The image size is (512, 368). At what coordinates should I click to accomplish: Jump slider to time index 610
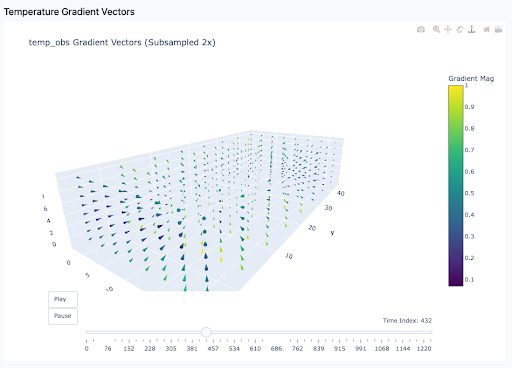coord(255,348)
